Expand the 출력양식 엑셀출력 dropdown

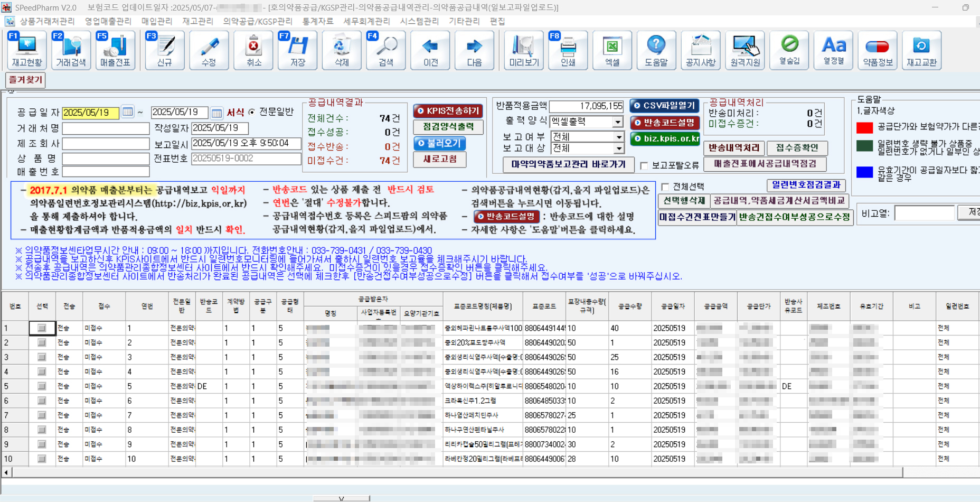tap(617, 122)
